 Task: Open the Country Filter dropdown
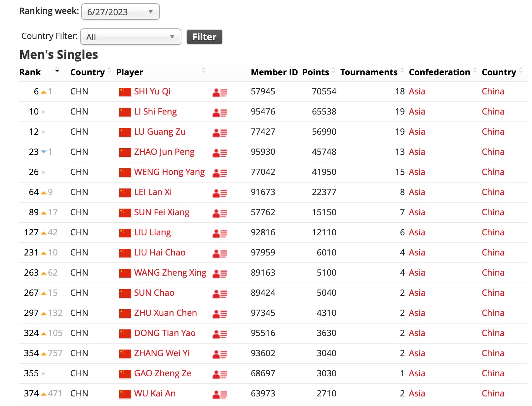coord(131,37)
